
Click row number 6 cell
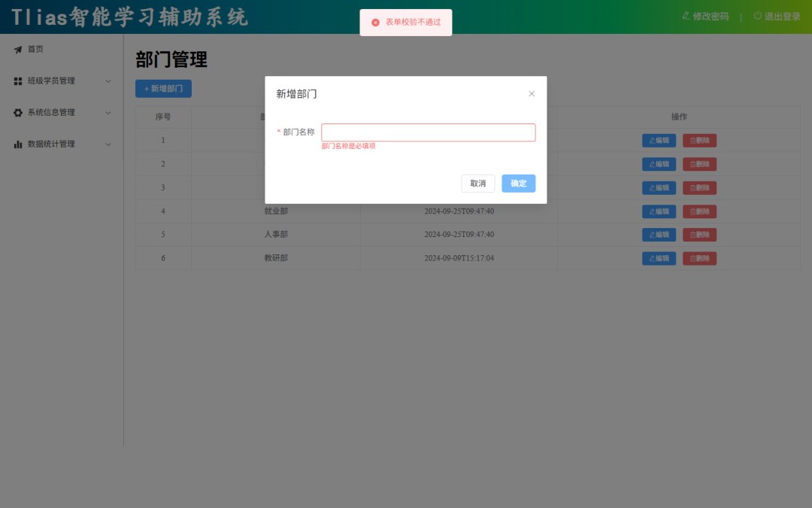(x=163, y=257)
